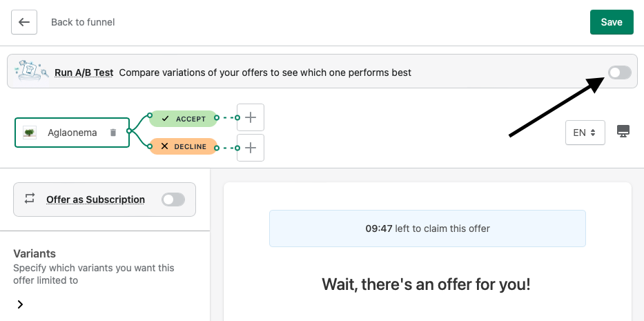This screenshot has width=644, height=321.
Task: Save the offer changes
Action: [612, 22]
